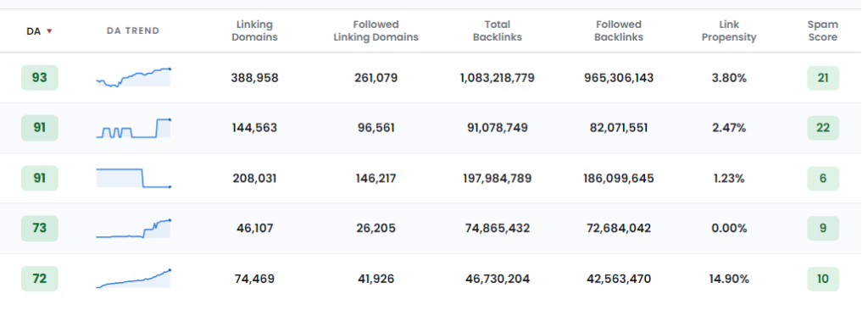This screenshot has width=868, height=310.
Task: Select the link propensity value 1.23%
Action: click(729, 178)
